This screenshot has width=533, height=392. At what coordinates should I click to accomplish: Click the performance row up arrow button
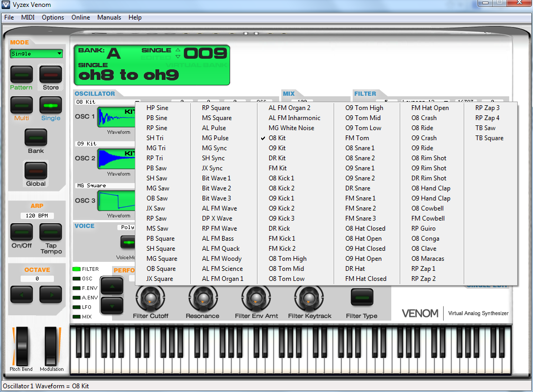click(112, 286)
